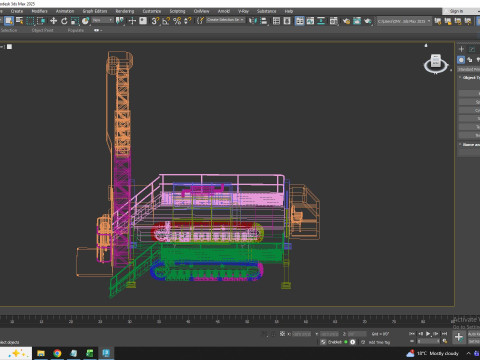
Task: Expand the Name and Color rollout
Action: [469, 144]
